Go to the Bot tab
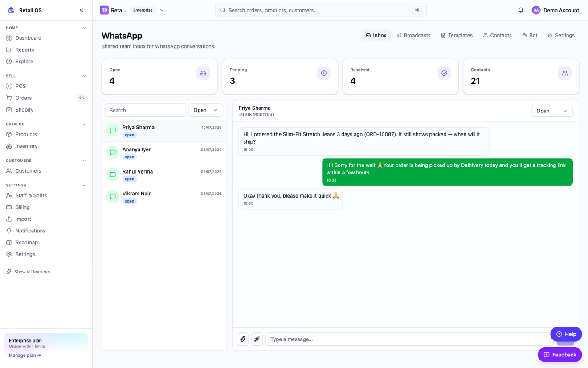This screenshot has width=588, height=368. [x=530, y=35]
